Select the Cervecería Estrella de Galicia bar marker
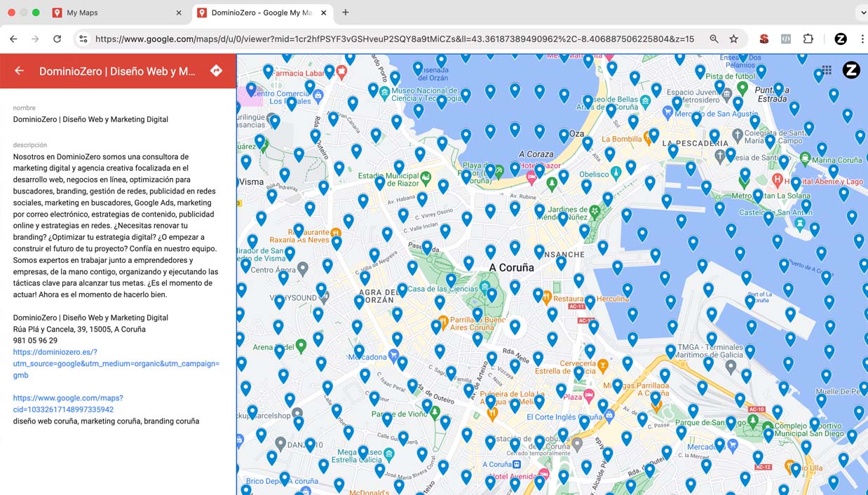Screen dimensions: 868x495 pyautogui.click(x=603, y=365)
